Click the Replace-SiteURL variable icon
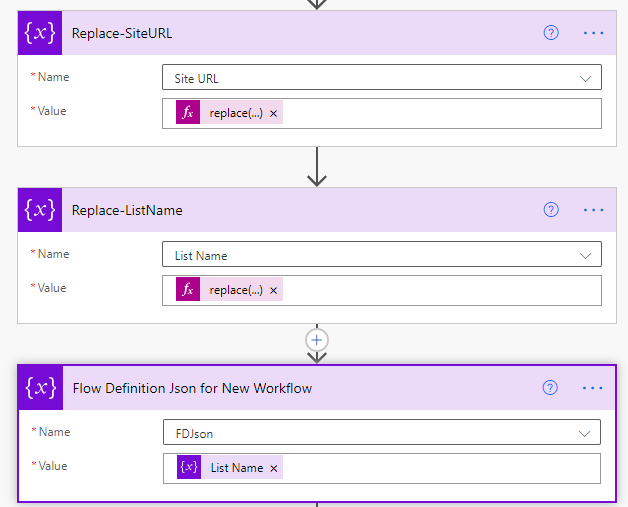 tap(40, 33)
